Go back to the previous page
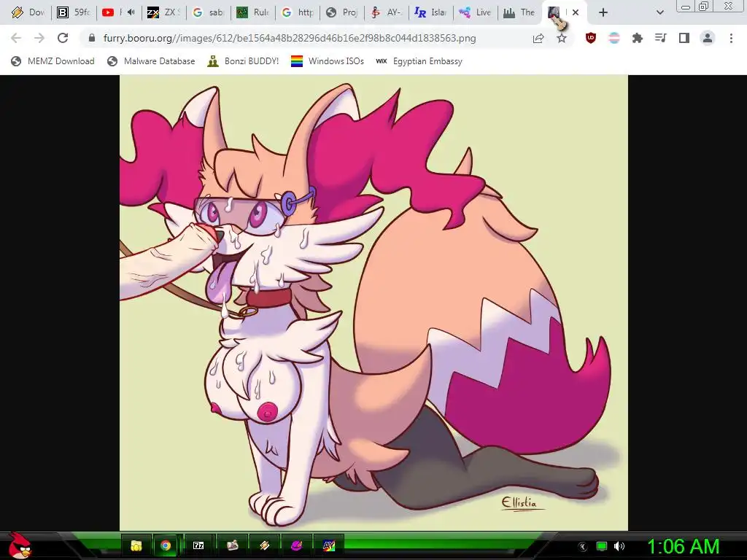Screen dimensions: 747x560 (x=16, y=38)
